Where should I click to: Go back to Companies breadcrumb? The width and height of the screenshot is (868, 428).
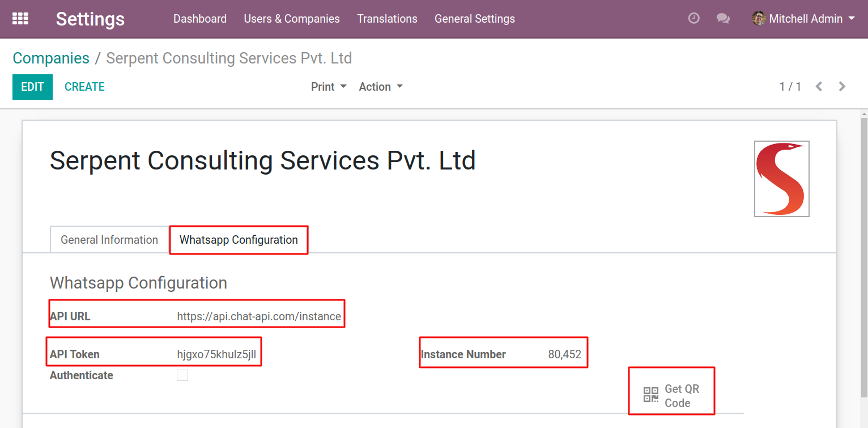coord(51,58)
